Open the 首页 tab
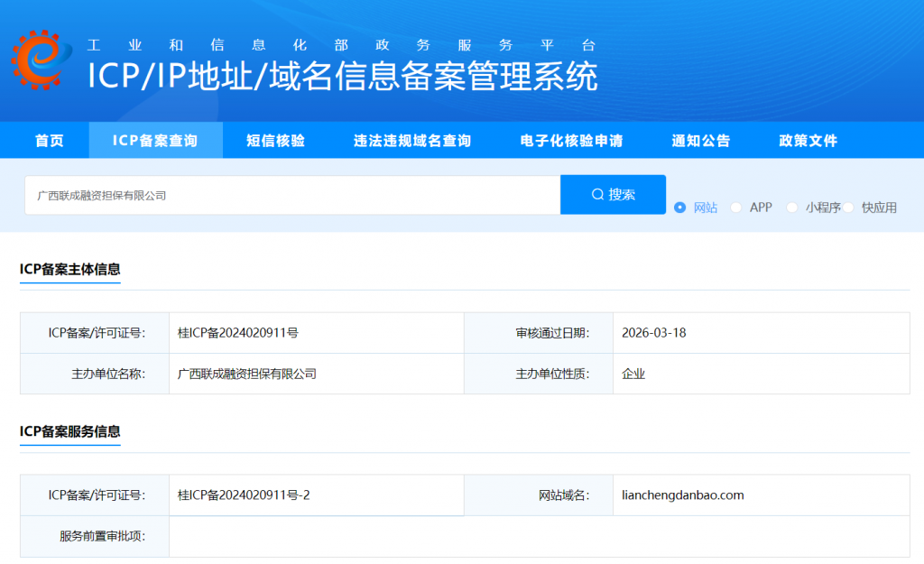 click(50, 140)
